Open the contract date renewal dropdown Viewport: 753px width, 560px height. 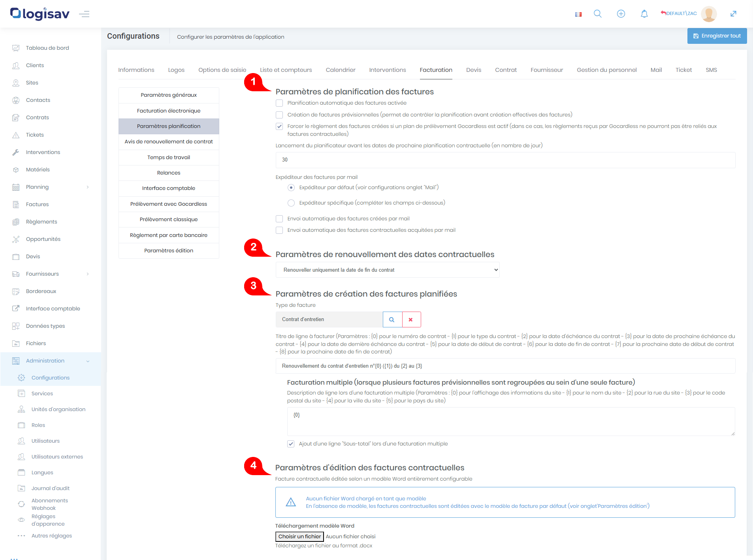[x=387, y=270]
